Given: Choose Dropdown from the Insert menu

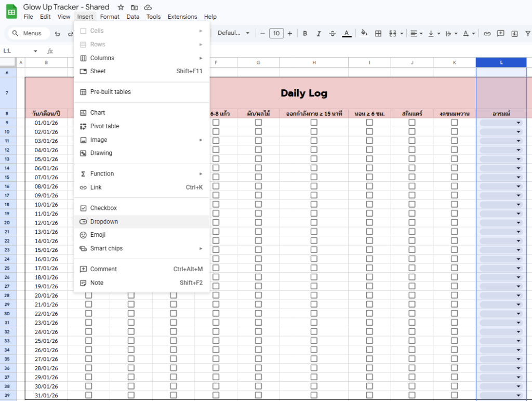Looking at the screenshot, I should pyautogui.click(x=104, y=222).
